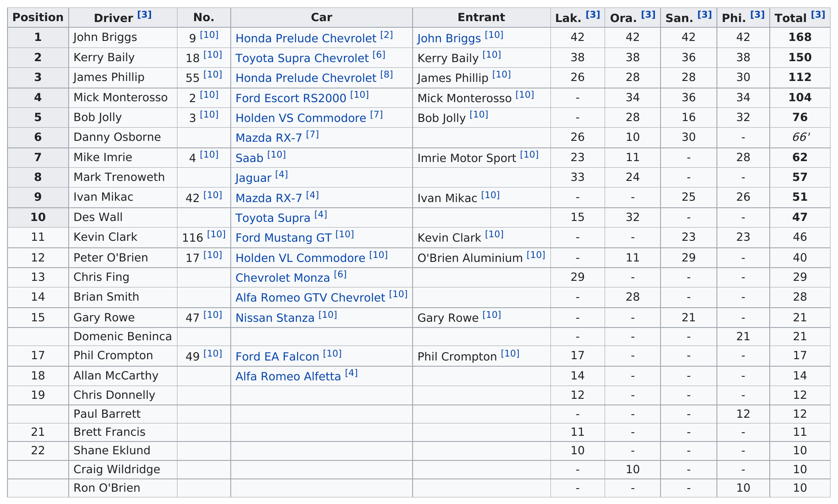
Task: Open Honda Prelude Chevrolet link in James Phillip row
Action: pyautogui.click(x=306, y=78)
